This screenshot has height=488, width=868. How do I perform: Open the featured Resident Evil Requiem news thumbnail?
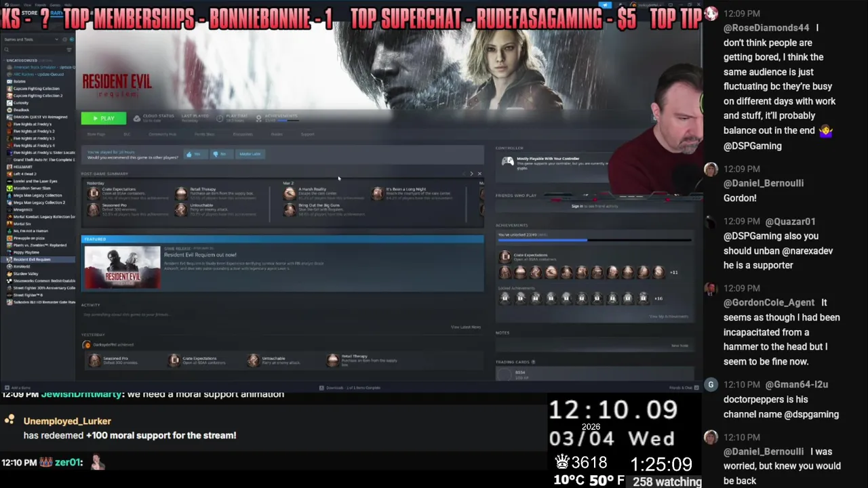(x=123, y=267)
